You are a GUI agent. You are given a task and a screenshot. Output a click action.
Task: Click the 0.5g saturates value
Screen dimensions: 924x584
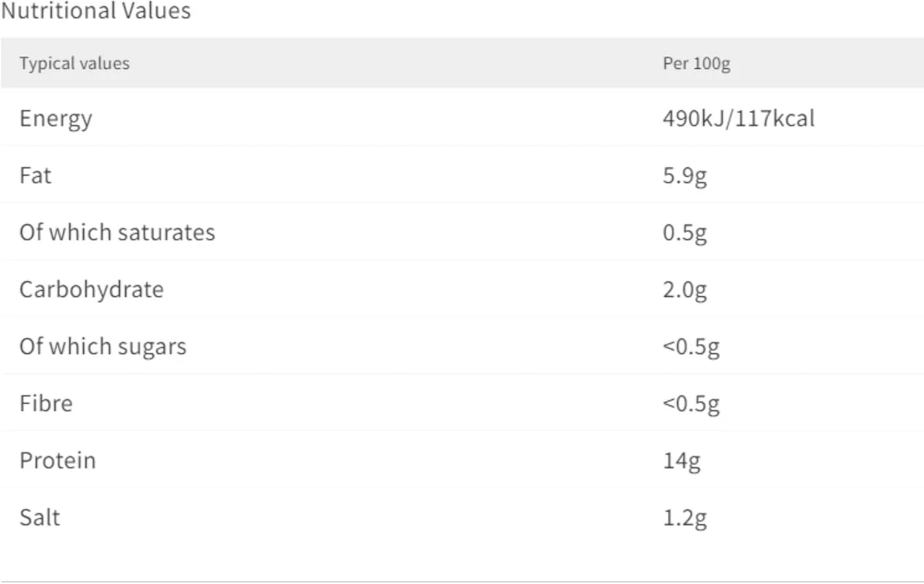click(x=684, y=233)
